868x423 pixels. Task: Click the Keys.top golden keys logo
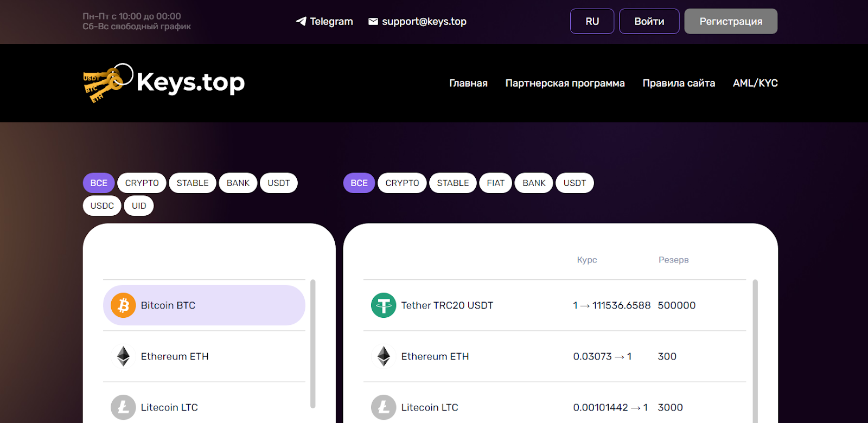[107, 83]
